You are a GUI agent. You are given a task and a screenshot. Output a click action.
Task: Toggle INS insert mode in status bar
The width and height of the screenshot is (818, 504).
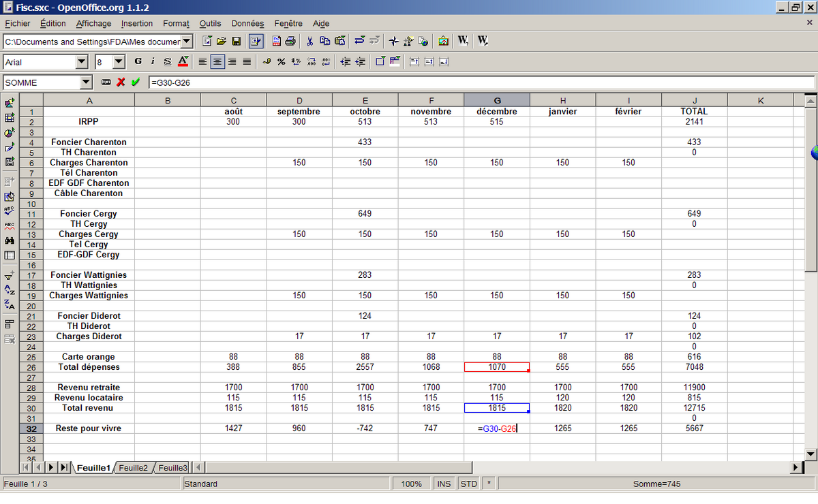tap(444, 484)
